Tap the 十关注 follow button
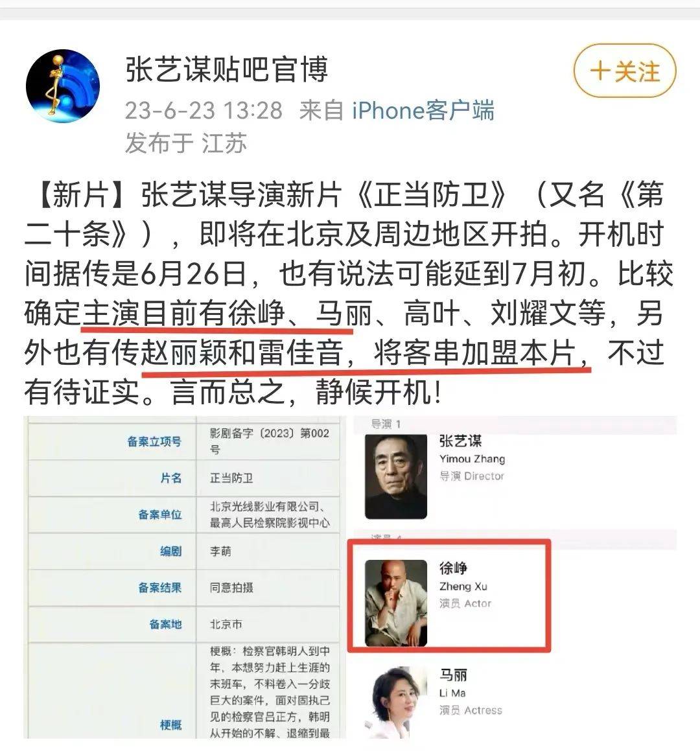700x751 pixels. coord(625,71)
